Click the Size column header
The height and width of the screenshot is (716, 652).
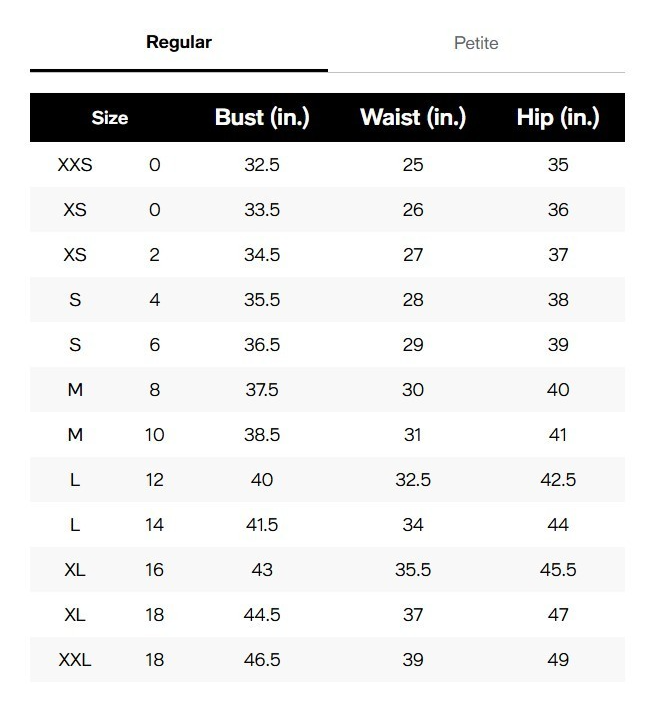click(110, 118)
